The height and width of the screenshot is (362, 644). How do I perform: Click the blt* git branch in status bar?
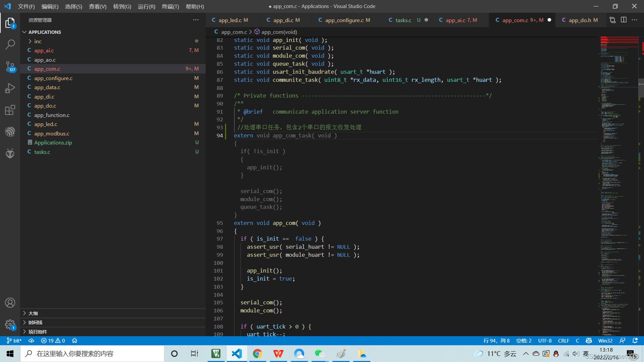tap(16, 341)
